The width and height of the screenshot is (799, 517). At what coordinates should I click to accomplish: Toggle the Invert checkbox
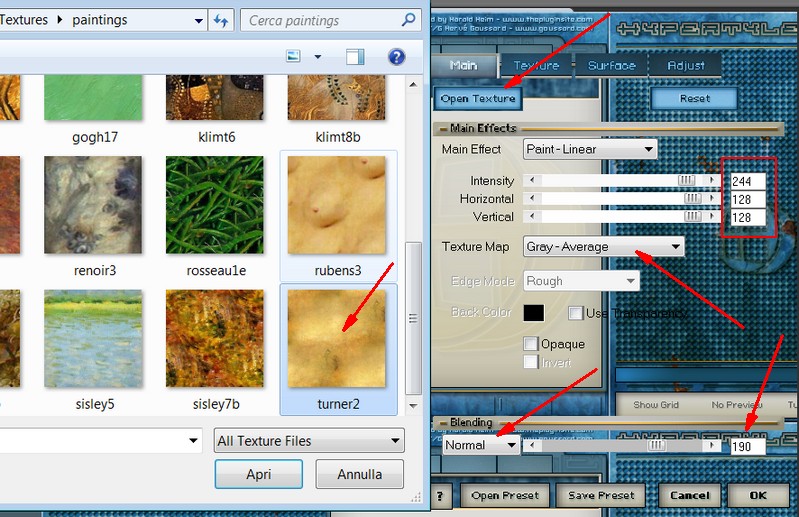click(x=530, y=362)
